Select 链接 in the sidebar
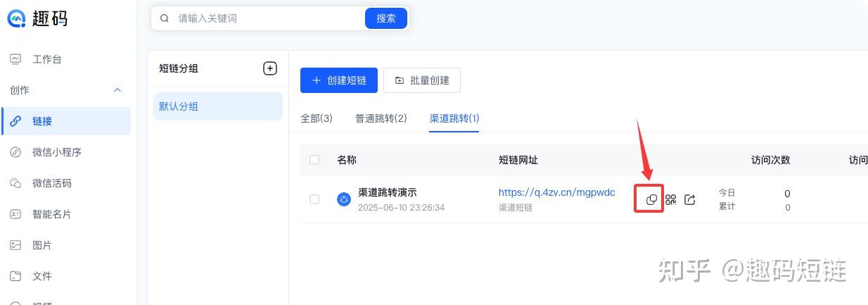 [x=66, y=121]
